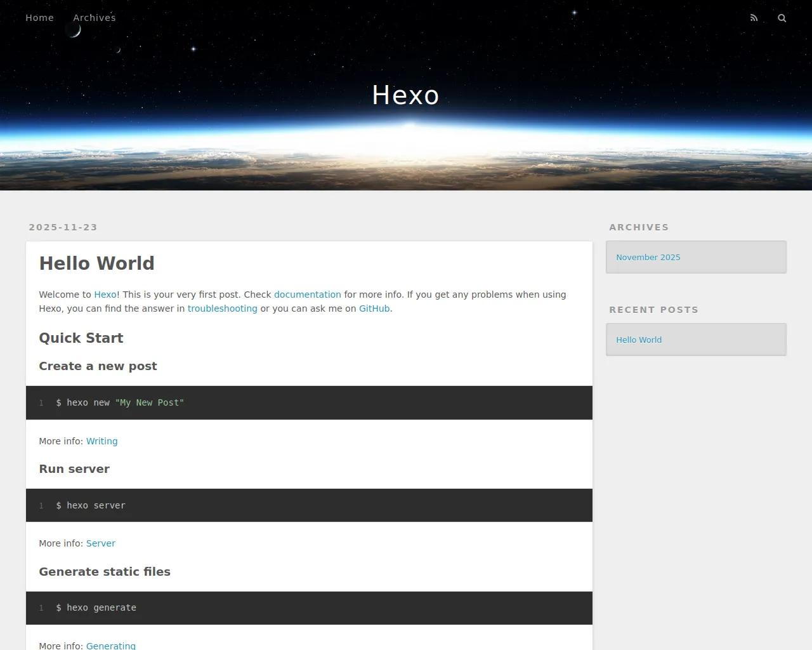812x650 pixels.
Task: Click the Run server heading
Action: tap(74, 469)
